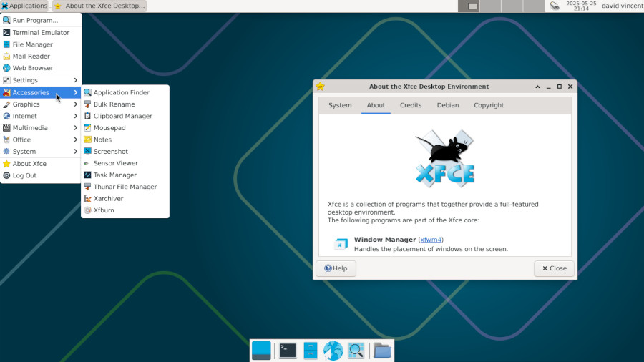The height and width of the screenshot is (362, 644).
Task: Switch to the Credits tab
Action: [x=411, y=105]
